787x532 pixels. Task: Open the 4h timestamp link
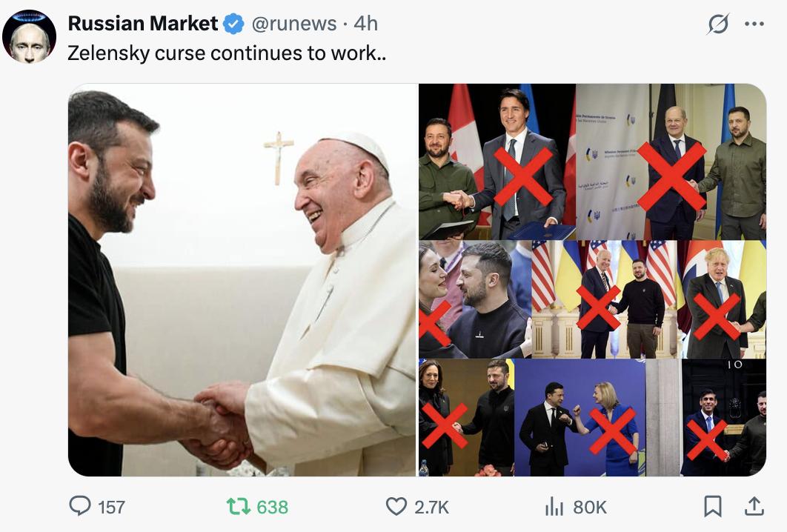pos(365,24)
